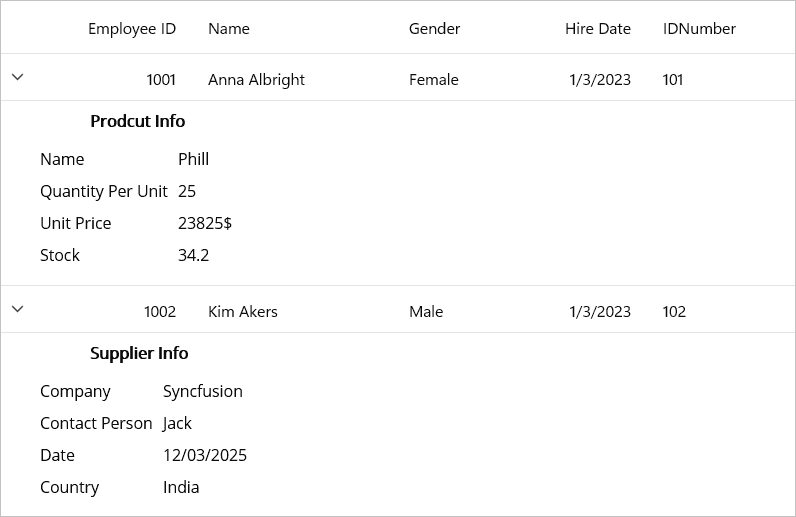This screenshot has height=517, width=796.
Task: Select the Anna Albright name cell
Action: (256, 80)
